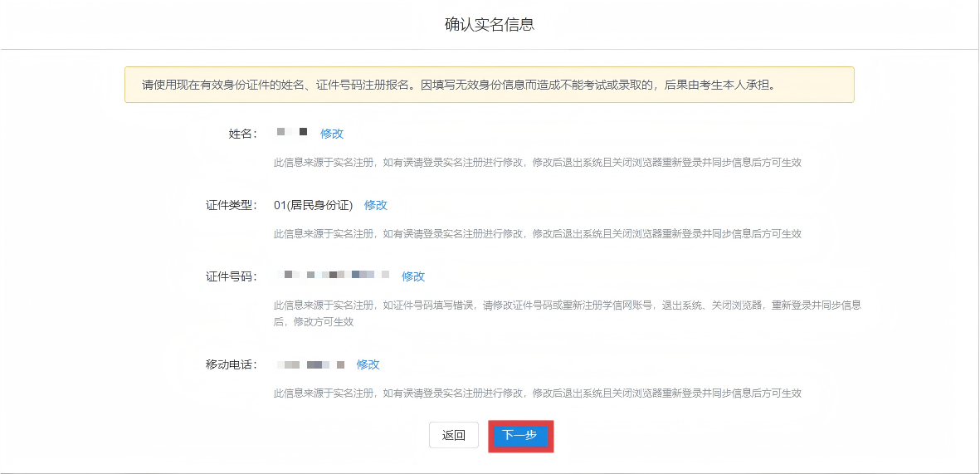Image resolution: width=980 pixels, height=474 pixels.
Task: Click the 移动电话 field label
Action: coord(232,364)
